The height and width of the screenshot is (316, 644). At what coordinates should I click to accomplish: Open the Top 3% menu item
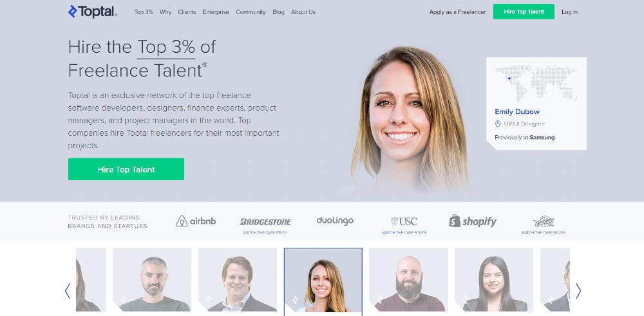point(144,12)
